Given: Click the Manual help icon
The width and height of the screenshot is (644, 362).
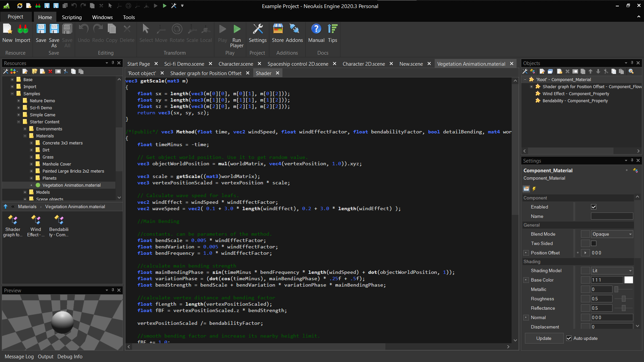Looking at the screenshot, I should (x=316, y=29).
